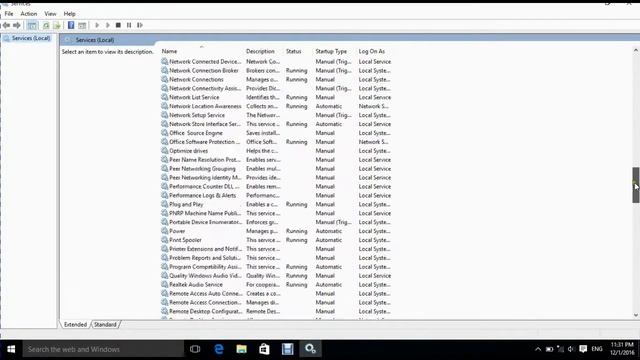Open the blue Help toolbar icon
The height and width of the screenshot is (360, 640).
(71, 25)
